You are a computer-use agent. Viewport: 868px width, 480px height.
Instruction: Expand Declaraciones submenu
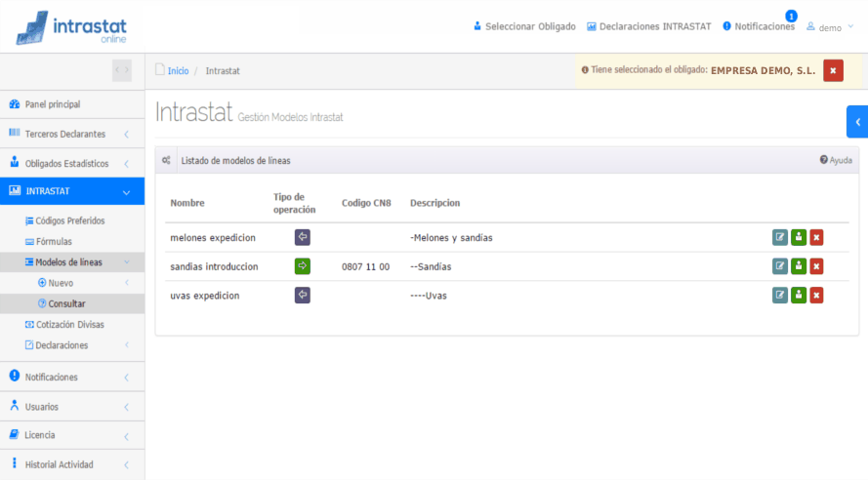point(72,345)
